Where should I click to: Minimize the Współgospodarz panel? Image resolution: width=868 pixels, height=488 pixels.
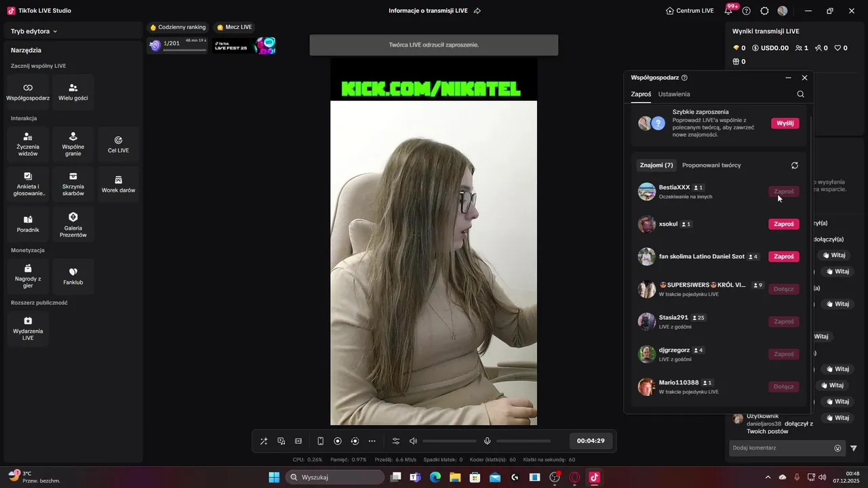tap(788, 78)
